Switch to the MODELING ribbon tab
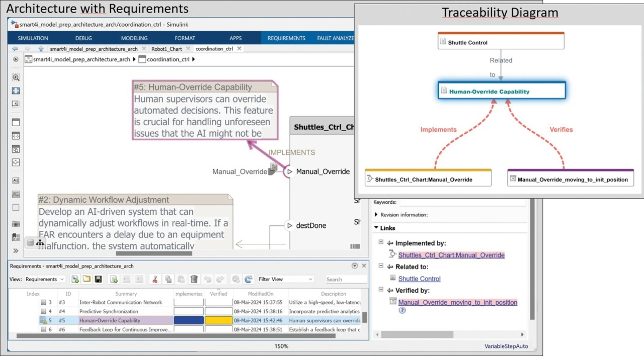This screenshot has height=356, width=644. (x=134, y=38)
